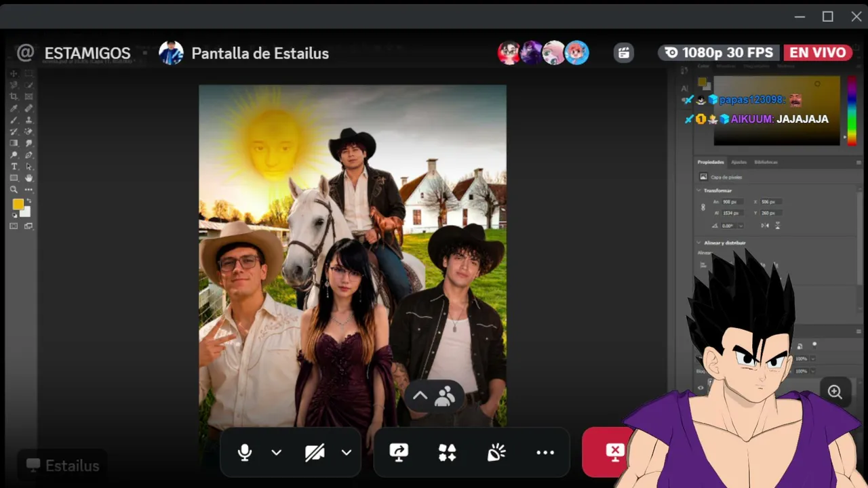Open the soundboard button
The image size is (868, 488).
click(496, 453)
